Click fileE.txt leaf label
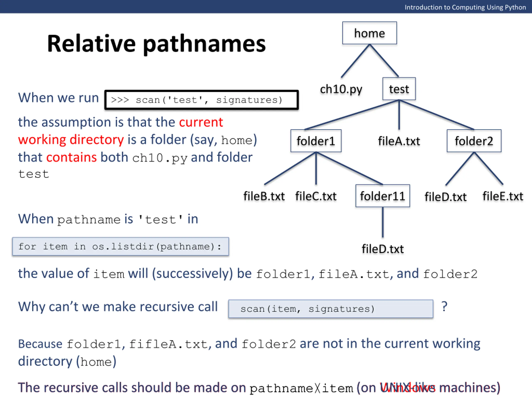 503,196
